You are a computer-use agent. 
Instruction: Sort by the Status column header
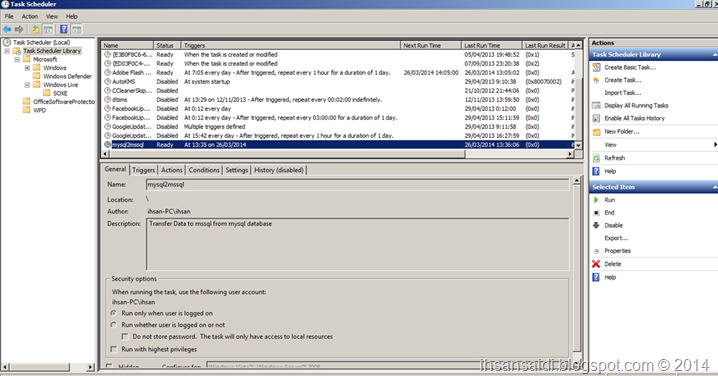click(x=167, y=45)
